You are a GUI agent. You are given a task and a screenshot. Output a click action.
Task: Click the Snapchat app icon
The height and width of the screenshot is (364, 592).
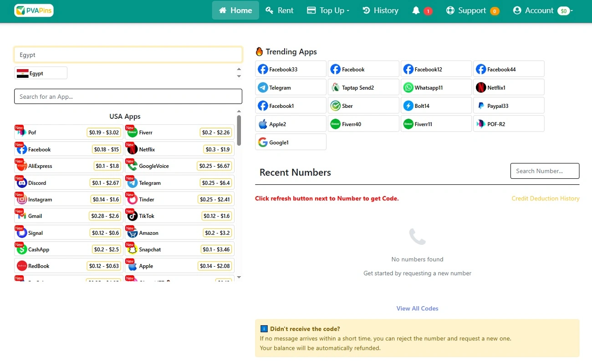(132, 249)
